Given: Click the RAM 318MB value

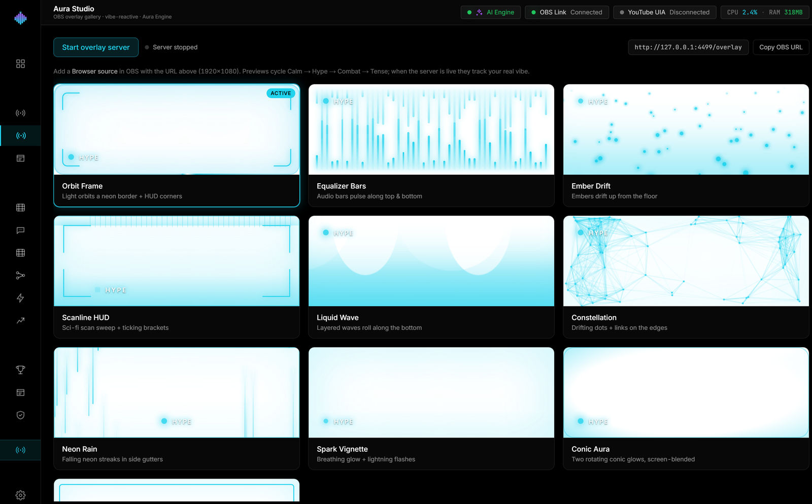Looking at the screenshot, I should pyautogui.click(x=793, y=12).
